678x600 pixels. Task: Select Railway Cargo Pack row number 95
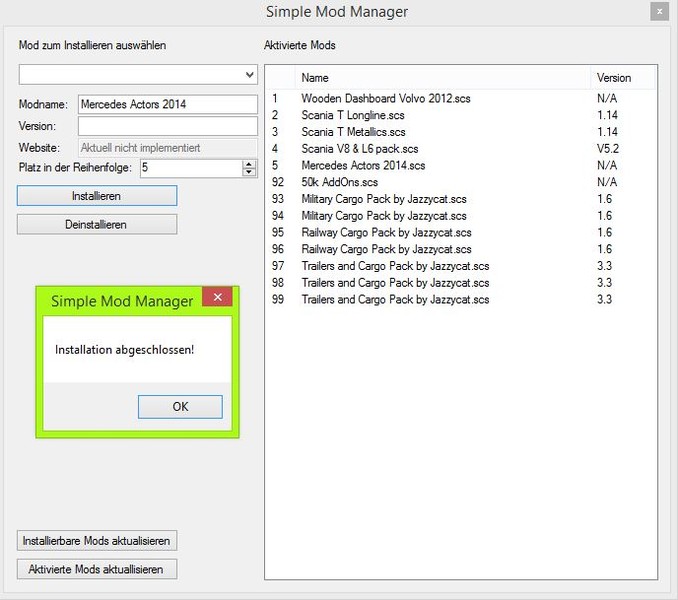coord(461,233)
